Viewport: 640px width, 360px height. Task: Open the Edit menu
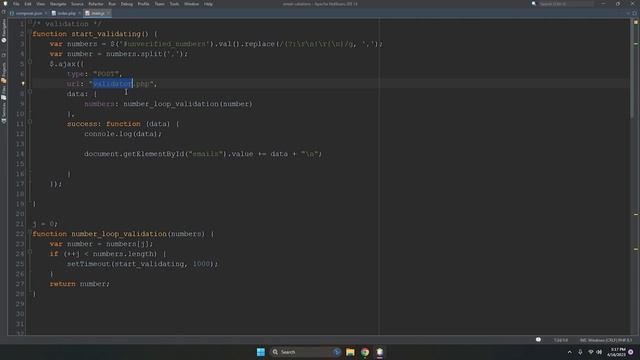(28, 4)
